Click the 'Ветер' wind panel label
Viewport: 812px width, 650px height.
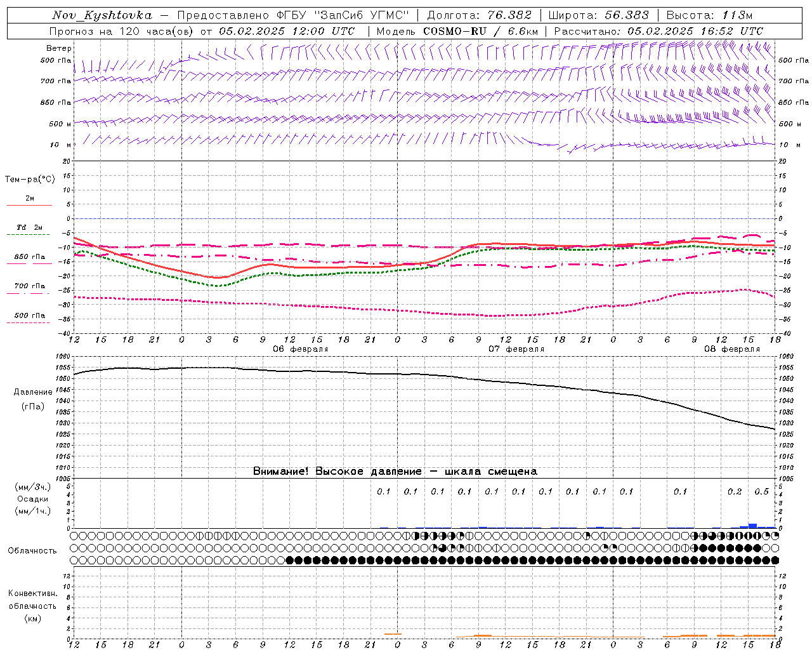[59, 48]
